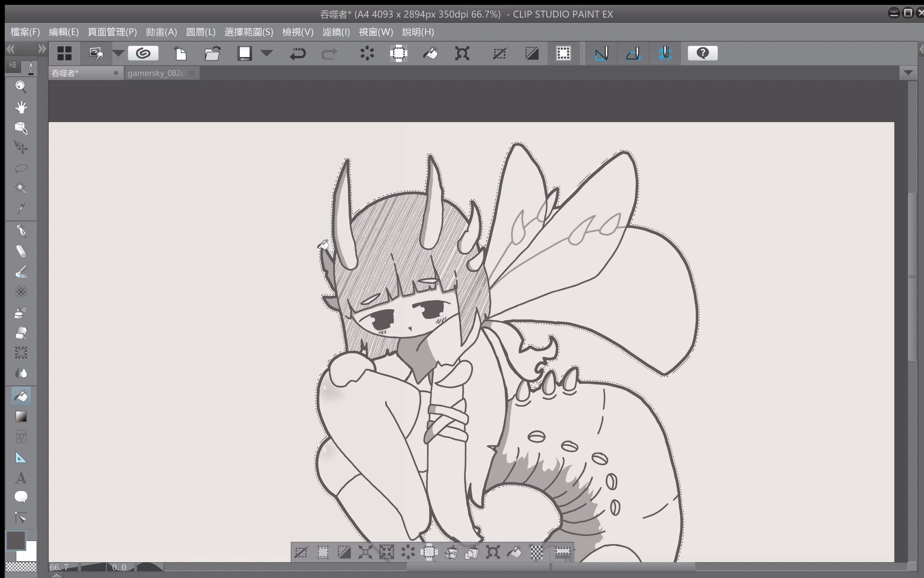Toggle snap to special ruler
This screenshot has height=578, width=924.
tap(633, 53)
